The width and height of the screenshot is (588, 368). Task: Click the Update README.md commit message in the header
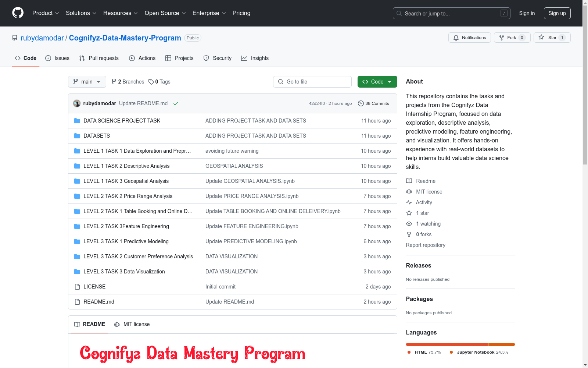pyautogui.click(x=143, y=103)
